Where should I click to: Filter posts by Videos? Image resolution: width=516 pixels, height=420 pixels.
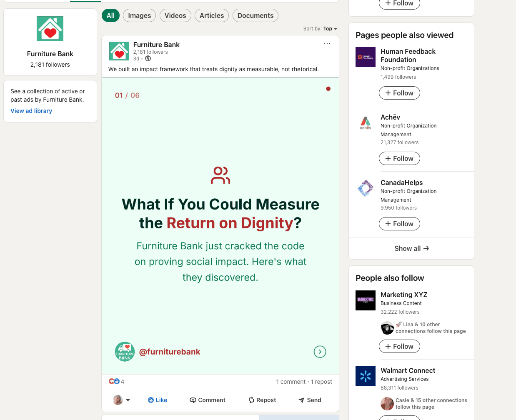tap(175, 15)
